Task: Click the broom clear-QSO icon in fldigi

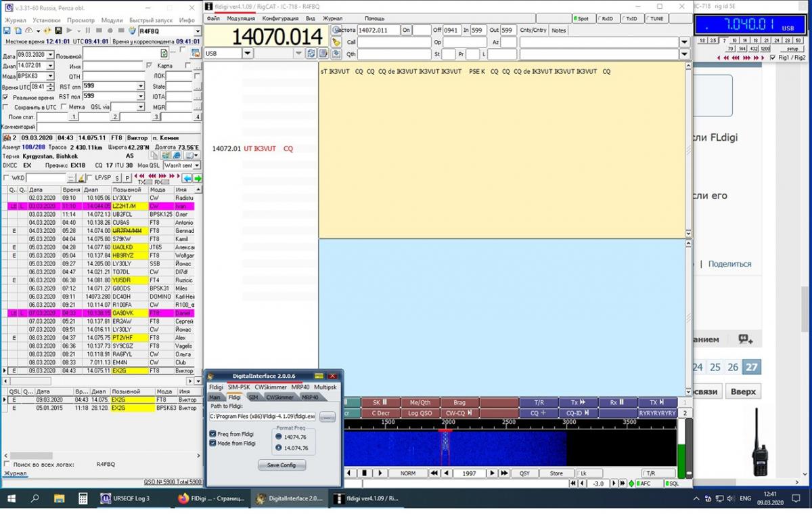Action: [336, 42]
